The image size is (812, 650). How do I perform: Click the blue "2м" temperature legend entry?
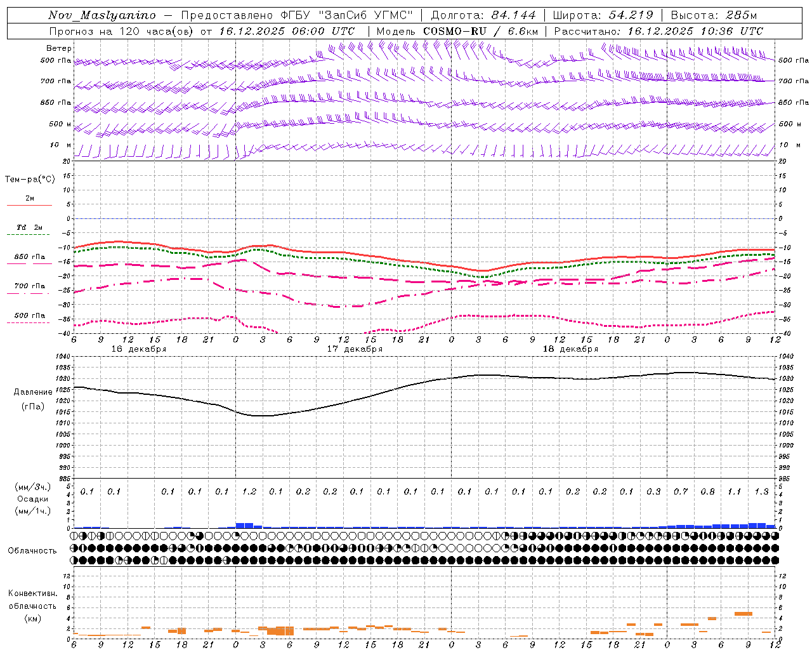tap(30, 199)
